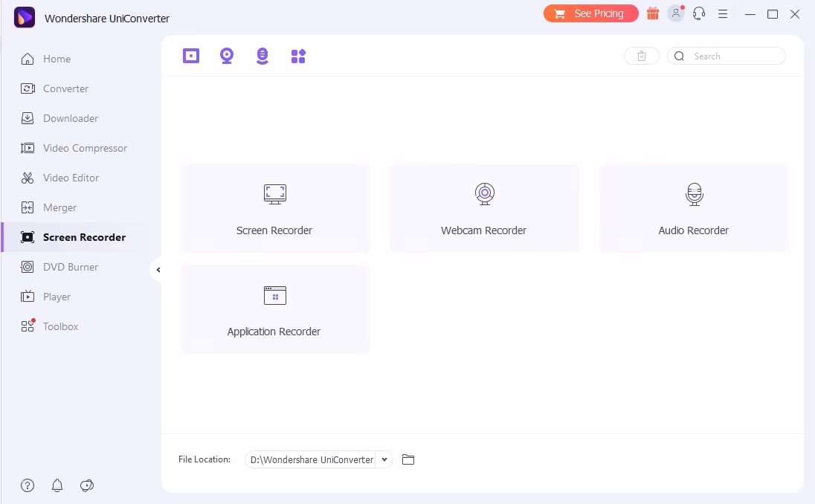Click the Search input field
This screenshot has height=504, width=815.
pyautogui.click(x=726, y=56)
